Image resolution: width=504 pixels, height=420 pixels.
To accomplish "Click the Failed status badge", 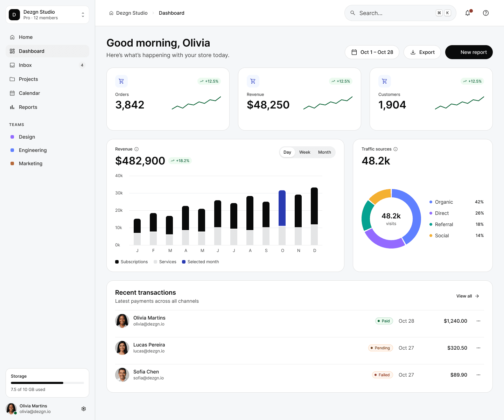I will (383, 375).
